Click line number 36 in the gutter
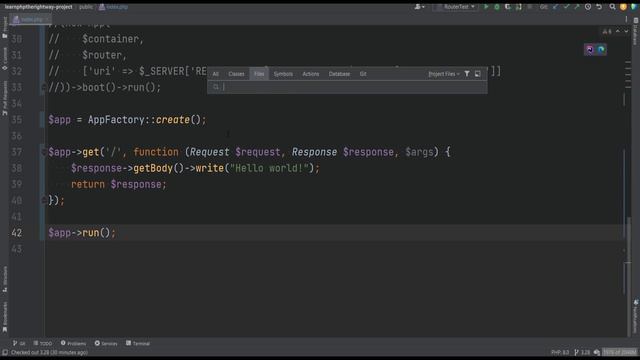Image resolution: width=640 pixels, height=360 pixels. coord(17,136)
